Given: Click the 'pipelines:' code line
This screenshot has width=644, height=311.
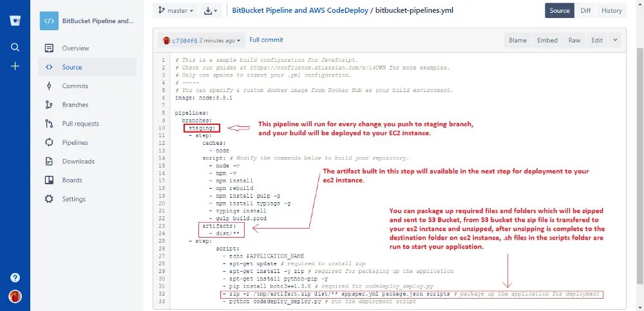Looking at the screenshot, I should [192, 113].
